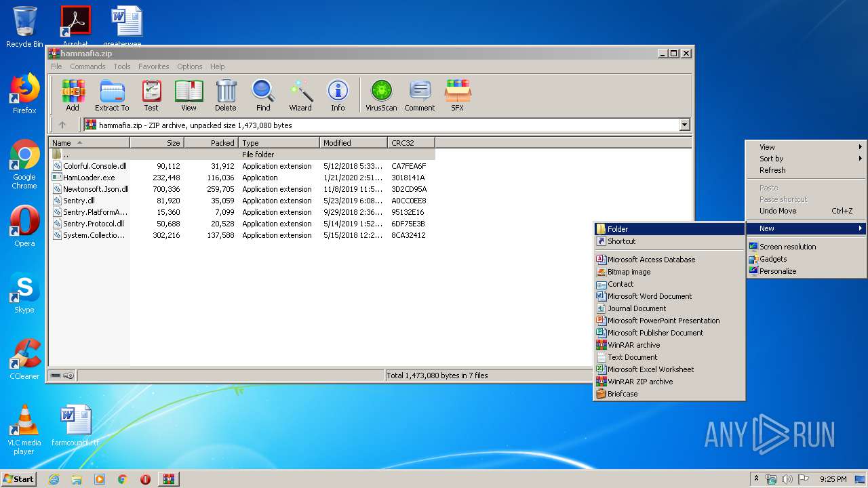This screenshot has height=488, width=868.
Task: Choose Shortcut from the New submenu
Action: pyautogui.click(x=669, y=241)
